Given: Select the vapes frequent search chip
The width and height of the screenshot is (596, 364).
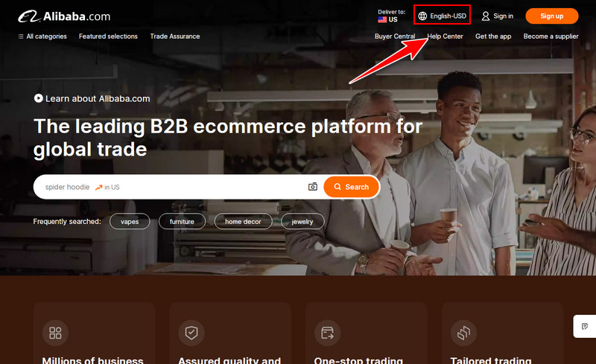Looking at the screenshot, I should pyautogui.click(x=130, y=222).
